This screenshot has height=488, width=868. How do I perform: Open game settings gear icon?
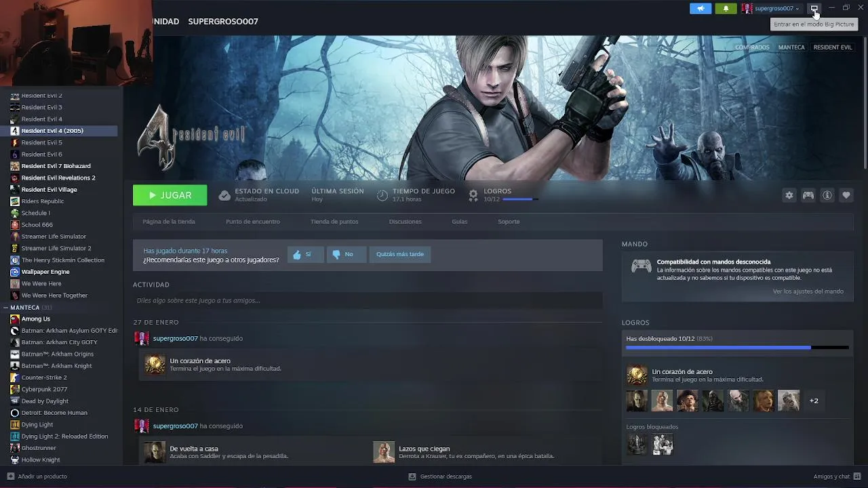pyautogui.click(x=789, y=195)
